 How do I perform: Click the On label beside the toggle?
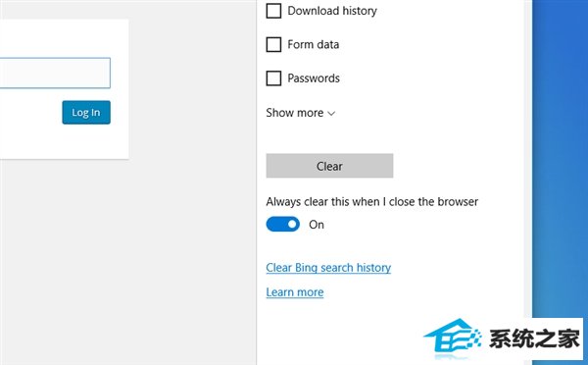pos(317,225)
